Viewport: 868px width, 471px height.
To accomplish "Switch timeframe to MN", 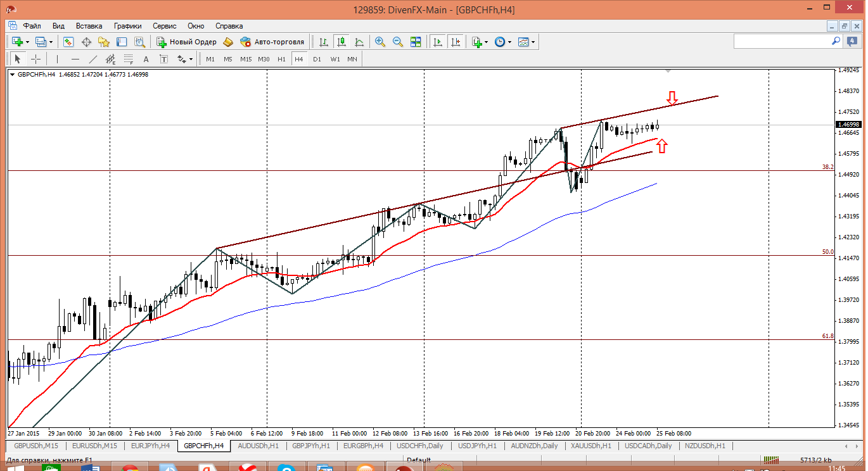I will pyautogui.click(x=352, y=59).
